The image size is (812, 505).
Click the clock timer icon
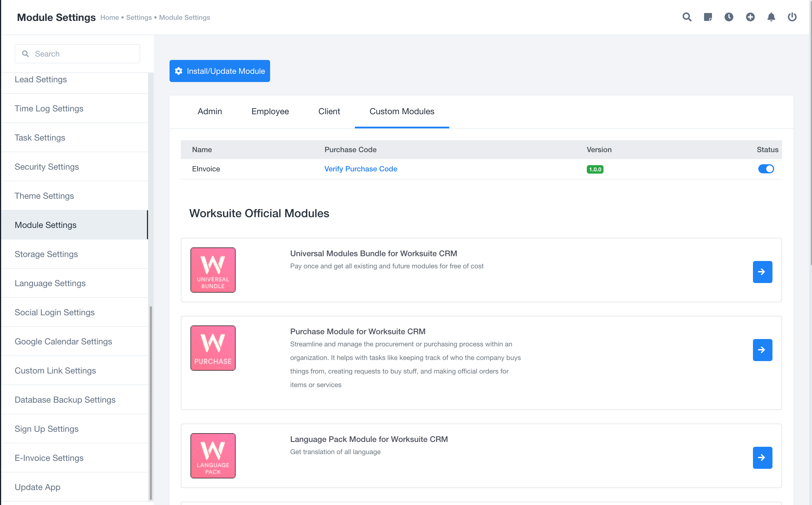729,17
